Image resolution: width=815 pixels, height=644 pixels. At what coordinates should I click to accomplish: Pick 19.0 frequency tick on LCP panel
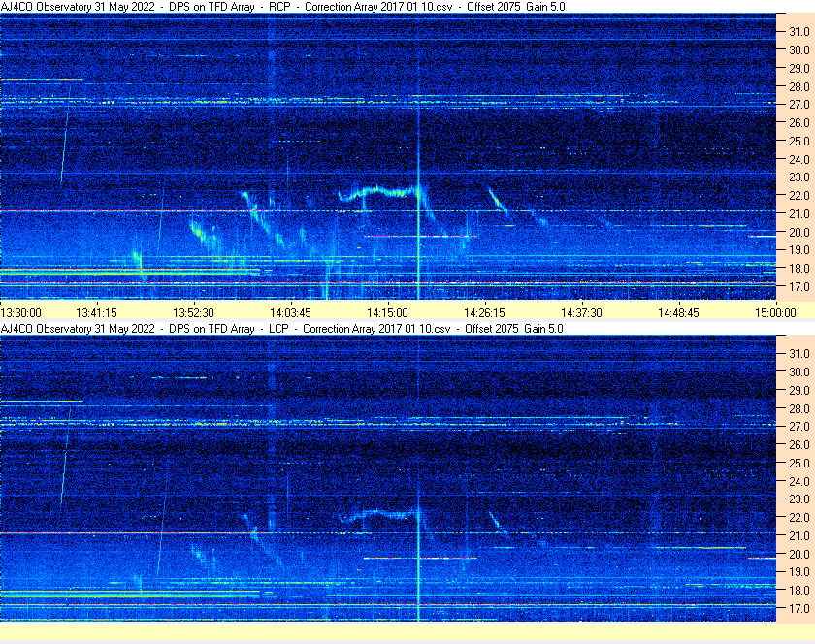click(799, 572)
